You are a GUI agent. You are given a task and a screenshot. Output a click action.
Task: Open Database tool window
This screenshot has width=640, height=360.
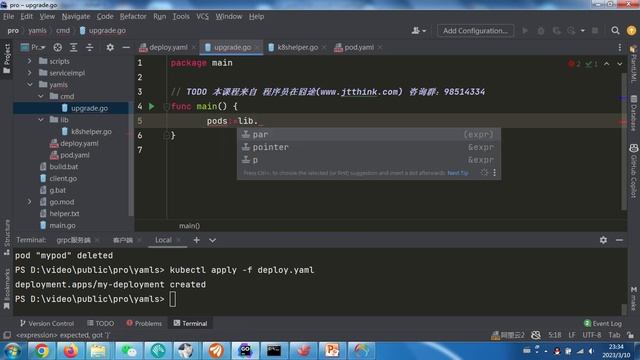point(633,113)
